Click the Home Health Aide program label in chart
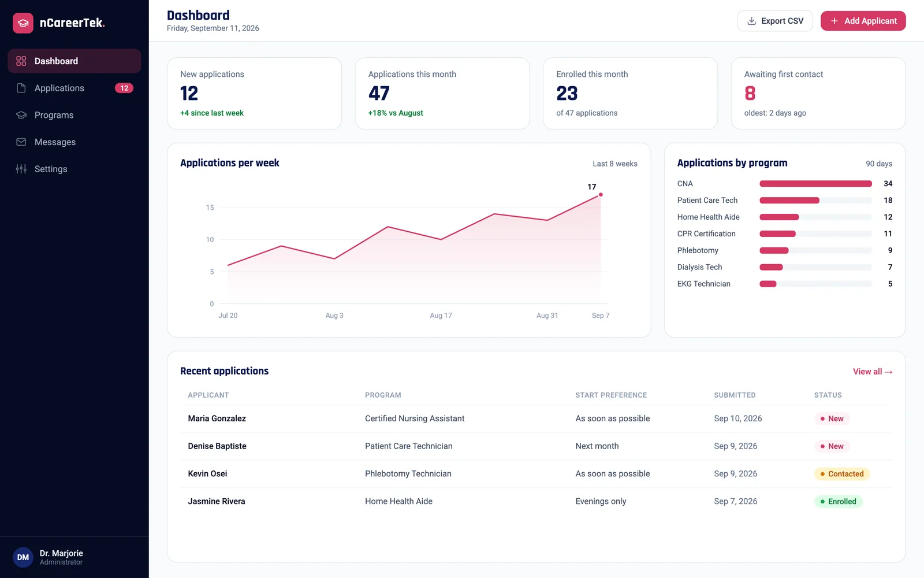Image resolution: width=924 pixels, height=578 pixels. pos(709,217)
